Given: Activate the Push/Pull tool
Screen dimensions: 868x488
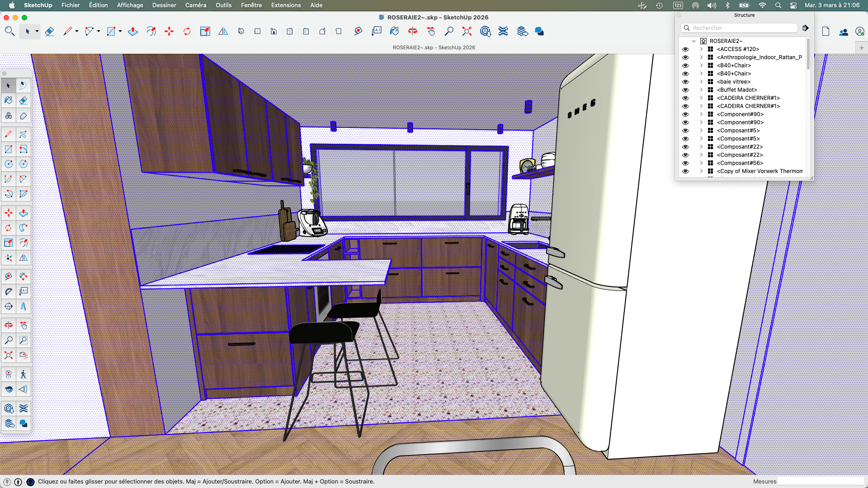Looking at the screenshot, I should (x=132, y=32).
